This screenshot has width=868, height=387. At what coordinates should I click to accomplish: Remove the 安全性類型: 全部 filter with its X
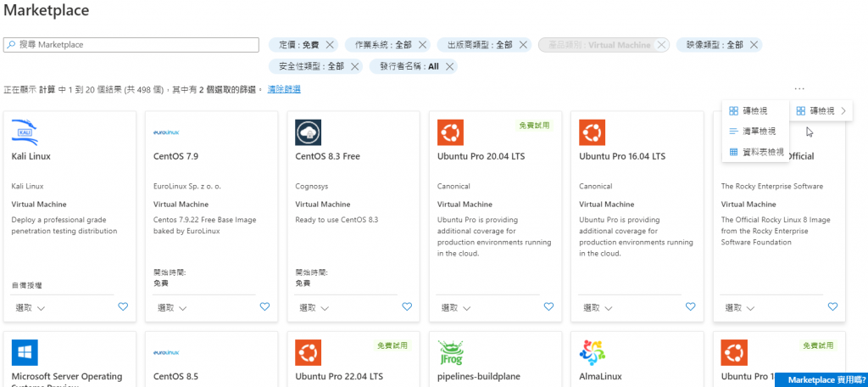point(355,66)
